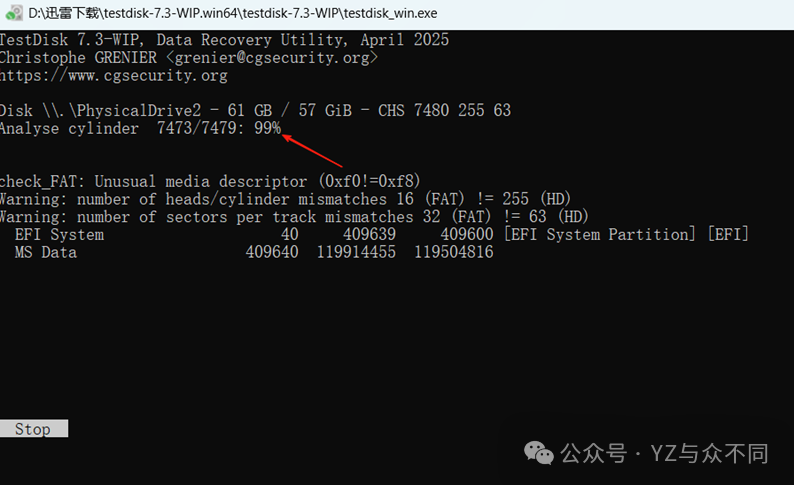The width and height of the screenshot is (794, 485).
Task: Click the testdisk_win.exe window icon in title bar
Action: point(11,13)
